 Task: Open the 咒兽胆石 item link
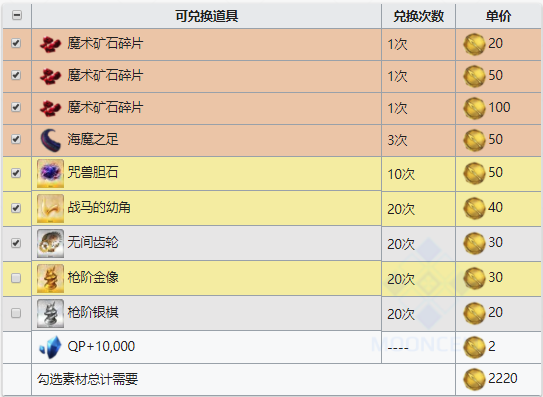pos(93,172)
